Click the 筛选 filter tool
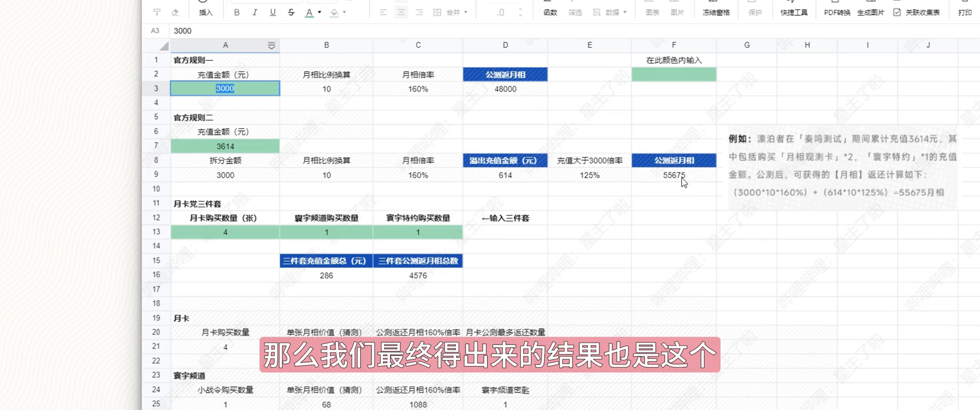The height and width of the screenshot is (410, 980). click(575, 12)
